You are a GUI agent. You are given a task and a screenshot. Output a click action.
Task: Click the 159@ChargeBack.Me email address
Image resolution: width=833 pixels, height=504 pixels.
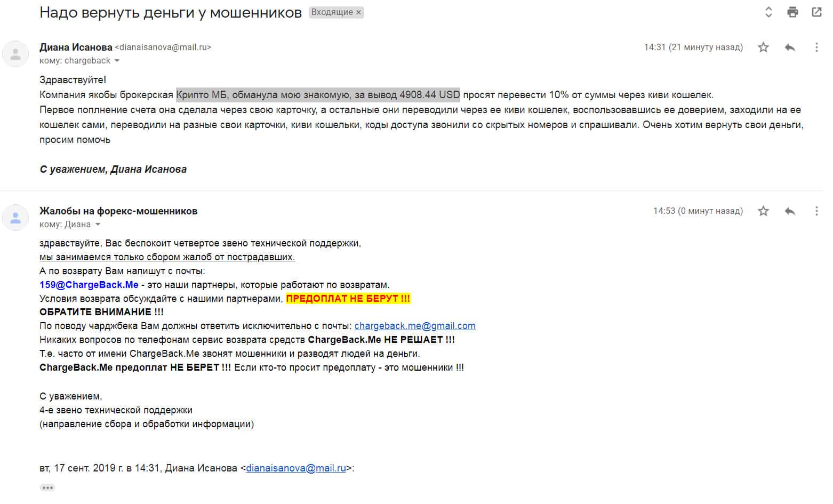[89, 285]
